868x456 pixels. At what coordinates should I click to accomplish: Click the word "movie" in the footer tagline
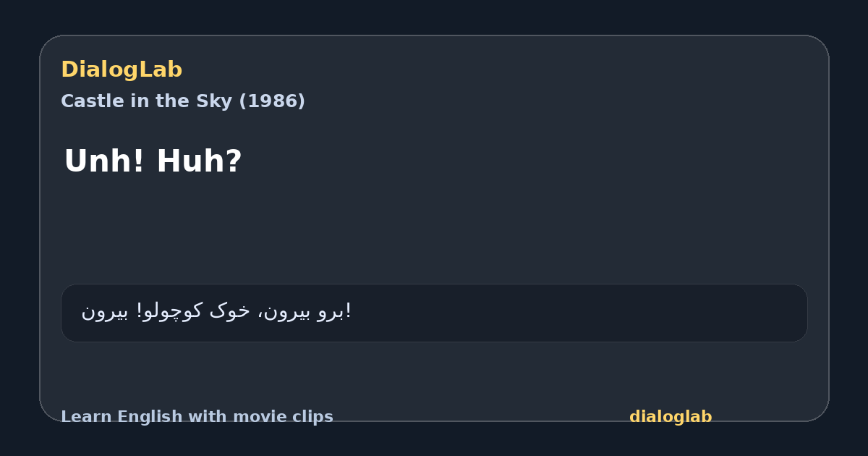(258, 417)
